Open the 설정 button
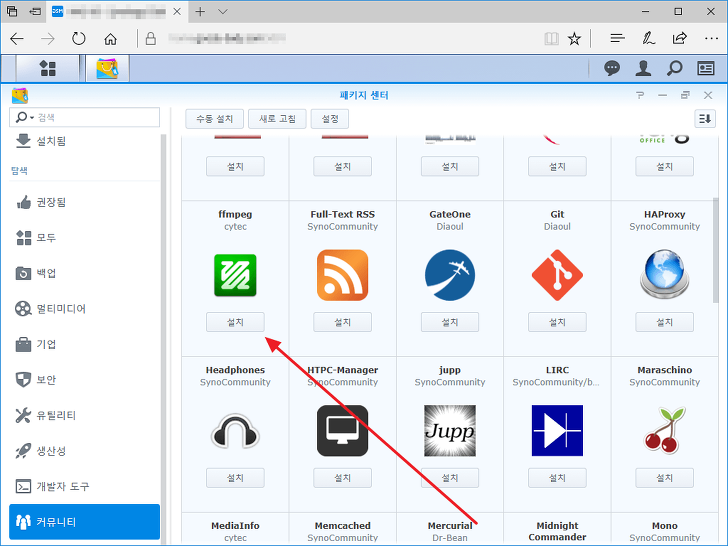728x546 pixels. click(330, 119)
